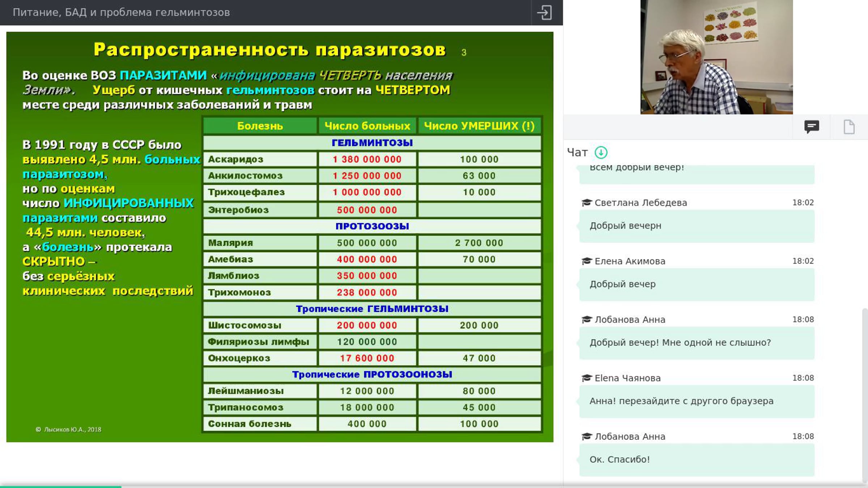
Task: Click the value '400 000 000'
Action: click(367, 259)
